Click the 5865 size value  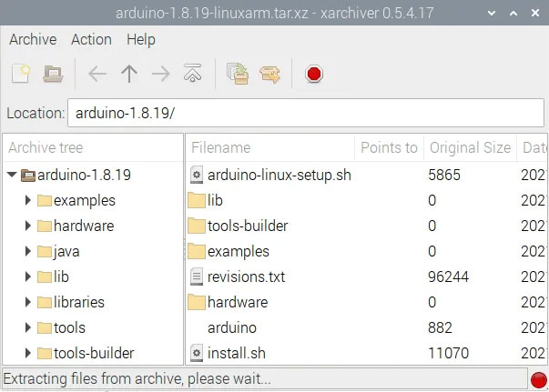[444, 175]
